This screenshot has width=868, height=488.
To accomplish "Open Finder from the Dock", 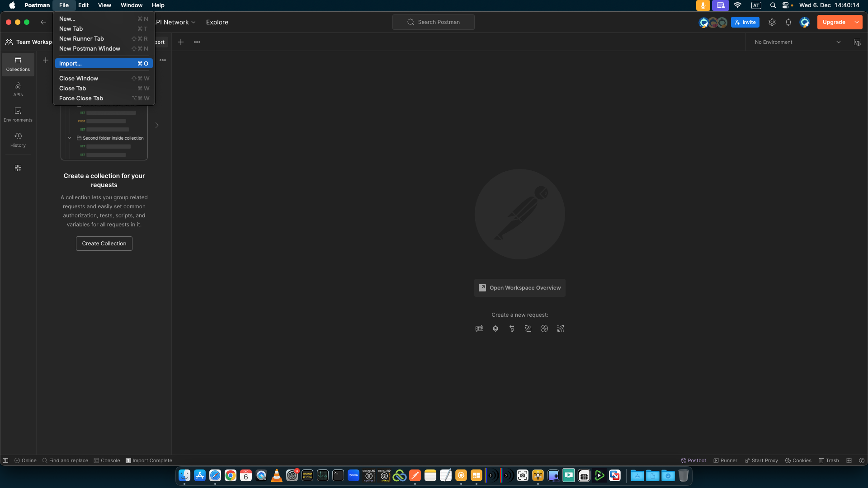I will (184, 475).
